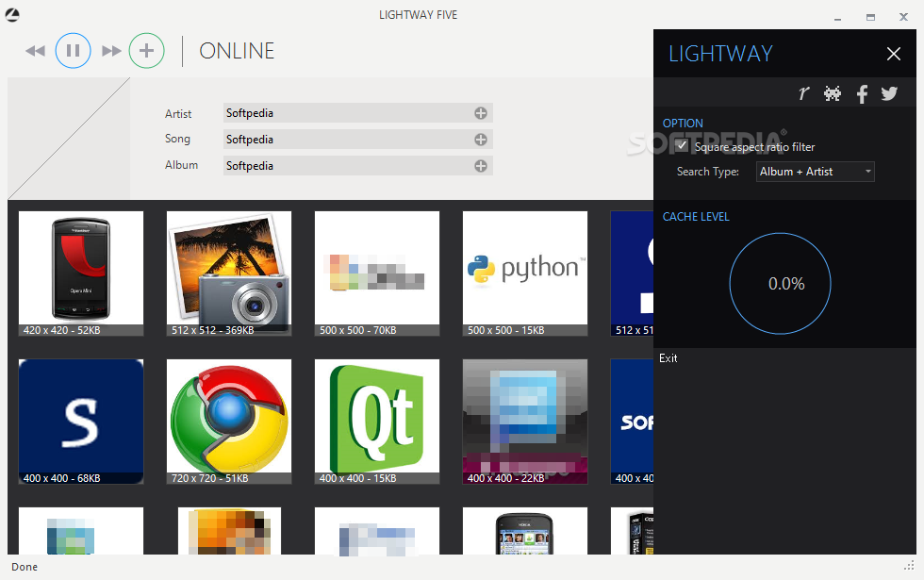
Task: Click the plus icon in Artist field
Action: (481, 113)
